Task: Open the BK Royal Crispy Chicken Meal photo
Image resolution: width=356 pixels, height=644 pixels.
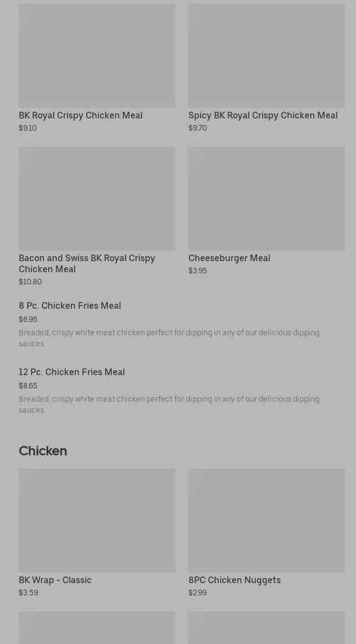Action: click(97, 55)
